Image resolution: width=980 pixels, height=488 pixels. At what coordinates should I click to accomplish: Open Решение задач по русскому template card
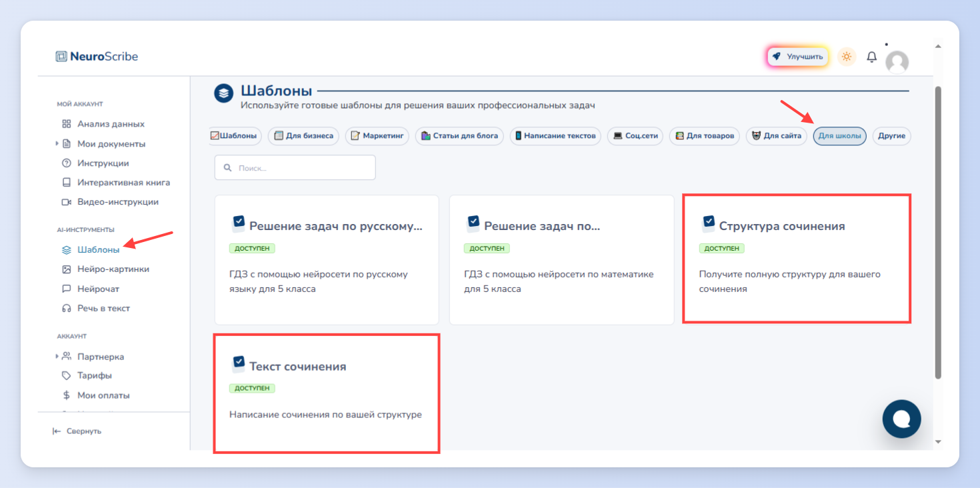tap(327, 259)
